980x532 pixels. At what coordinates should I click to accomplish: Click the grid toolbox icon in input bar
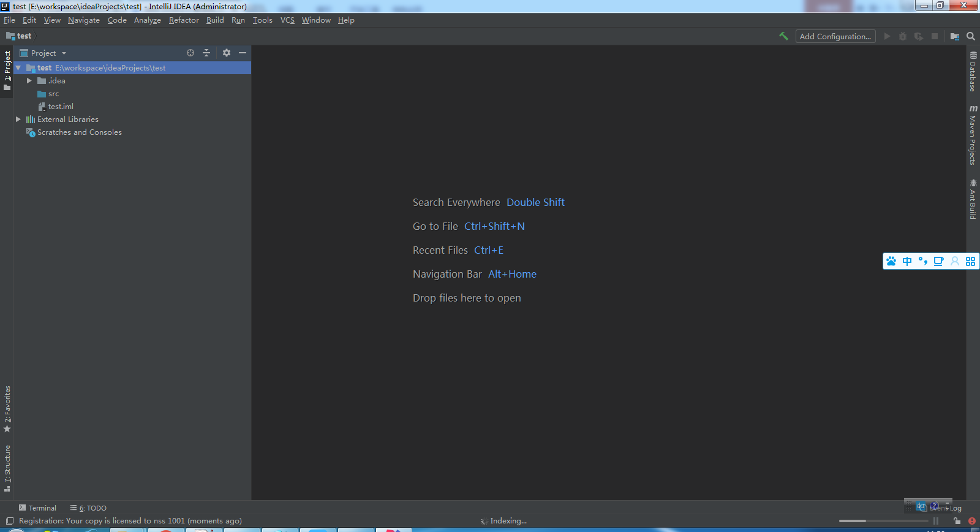point(971,261)
